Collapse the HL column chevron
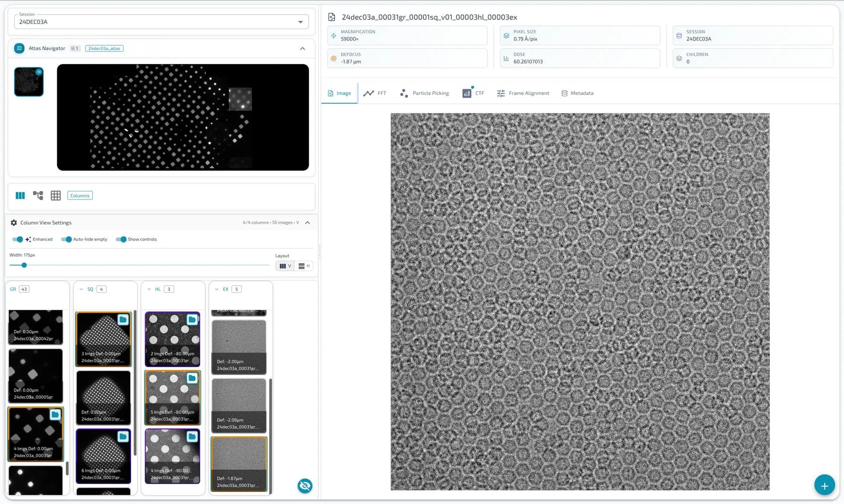The width and height of the screenshot is (844, 504). [x=149, y=289]
